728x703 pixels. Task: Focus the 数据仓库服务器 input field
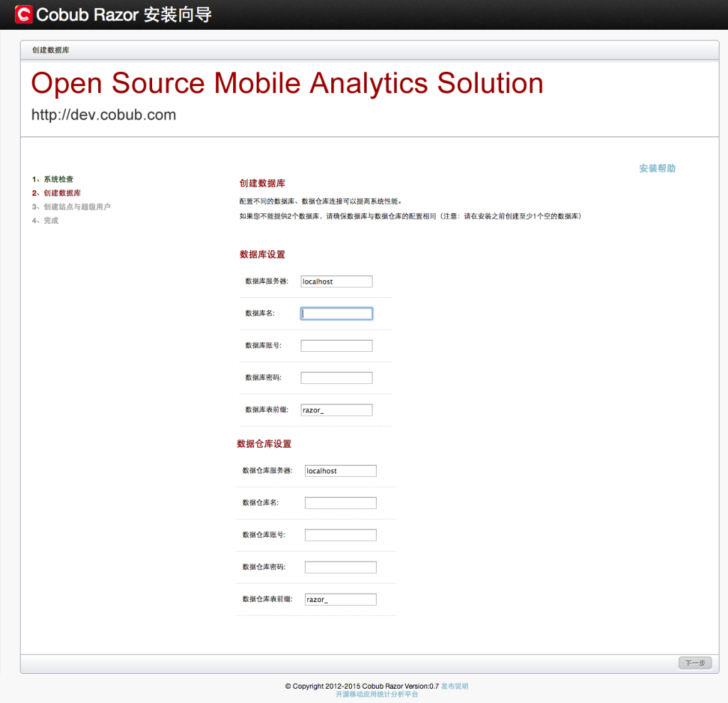pyautogui.click(x=341, y=471)
